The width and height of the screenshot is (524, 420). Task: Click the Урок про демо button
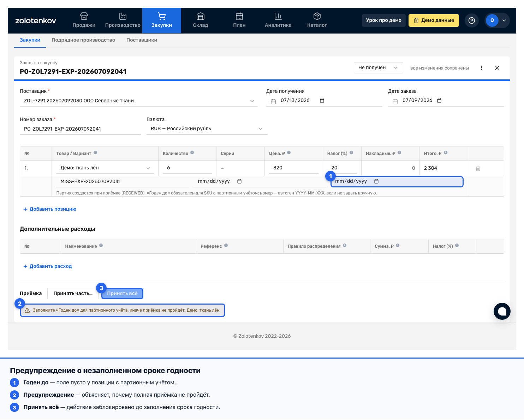[x=384, y=20]
